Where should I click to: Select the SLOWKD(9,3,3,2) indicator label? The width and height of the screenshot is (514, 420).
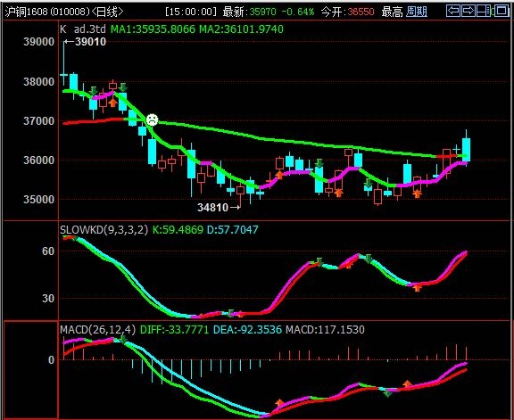point(104,230)
